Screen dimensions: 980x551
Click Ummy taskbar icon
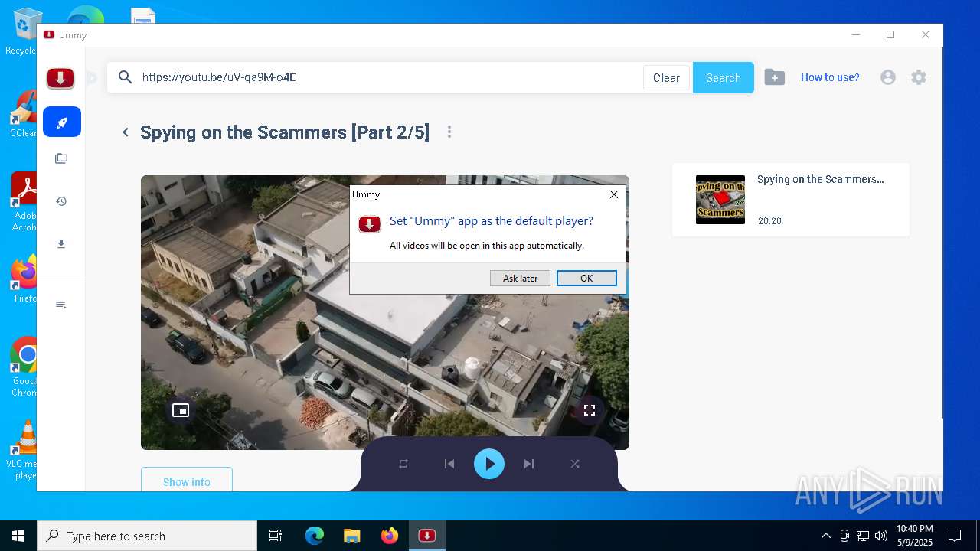coord(426,536)
